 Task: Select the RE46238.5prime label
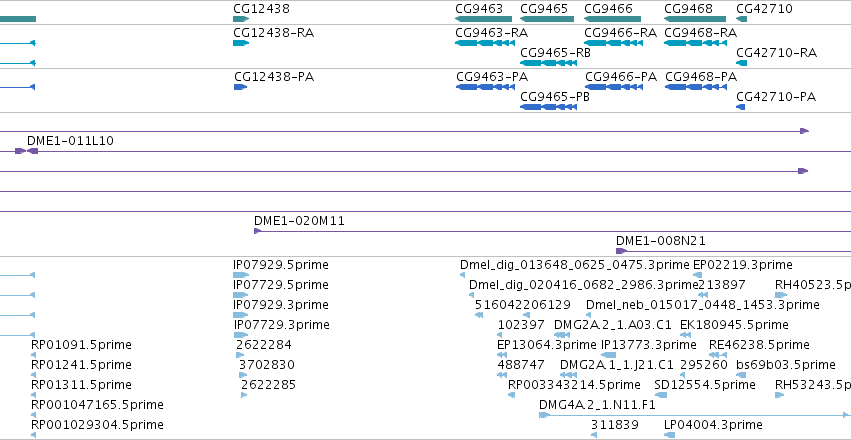coord(759,345)
